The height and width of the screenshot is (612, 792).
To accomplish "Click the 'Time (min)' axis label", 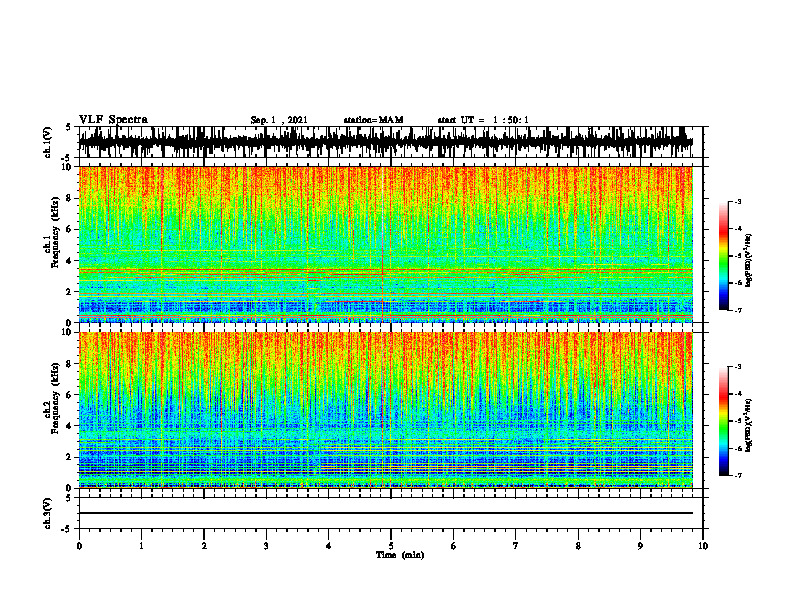I will pyautogui.click(x=400, y=555).
